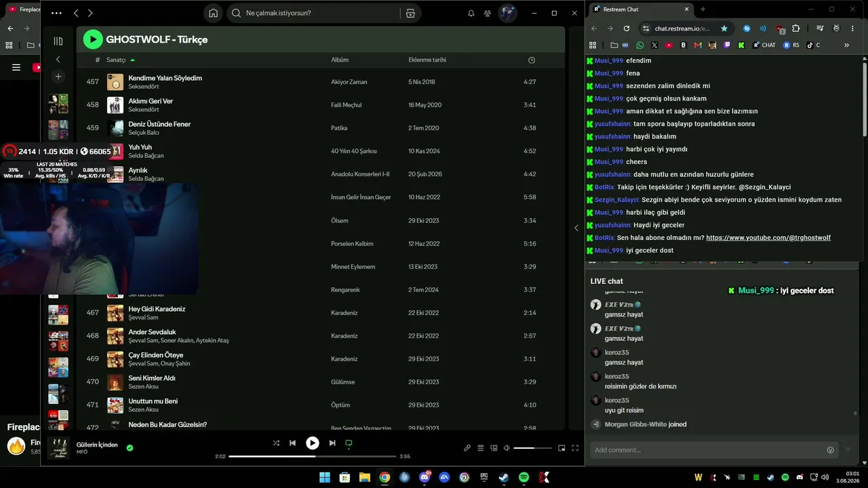The image size is (868, 488).
Task: Toggle liked status of Güllerin İçinden
Action: pyautogui.click(x=130, y=447)
